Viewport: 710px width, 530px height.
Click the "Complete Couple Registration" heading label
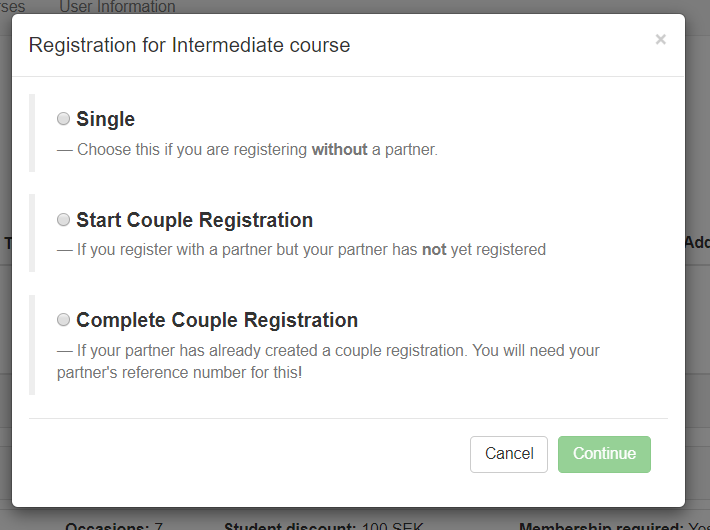(x=217, y=320)
